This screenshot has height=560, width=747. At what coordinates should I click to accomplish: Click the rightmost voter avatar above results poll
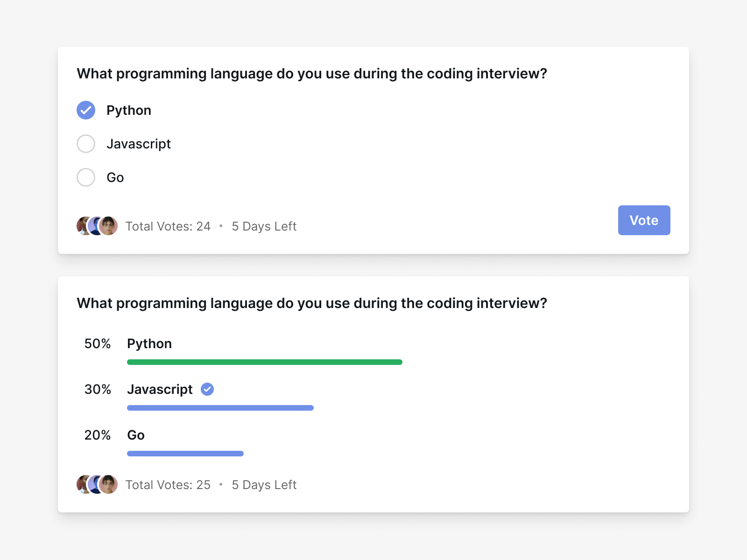pos(109,226)
